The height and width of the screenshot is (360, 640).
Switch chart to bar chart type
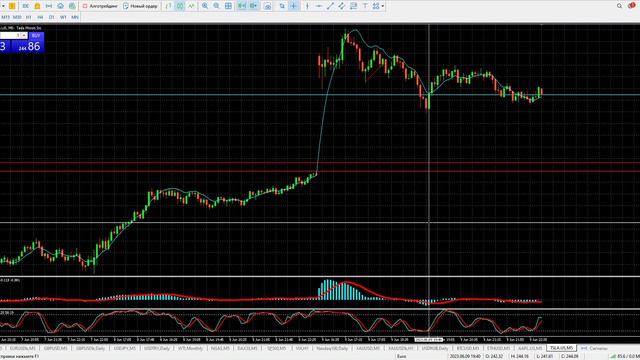pos(169,6)
